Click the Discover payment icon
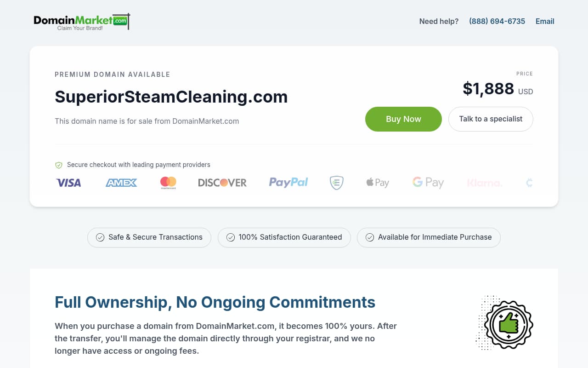Screen dimensions: 588x368 coord(222,183)
